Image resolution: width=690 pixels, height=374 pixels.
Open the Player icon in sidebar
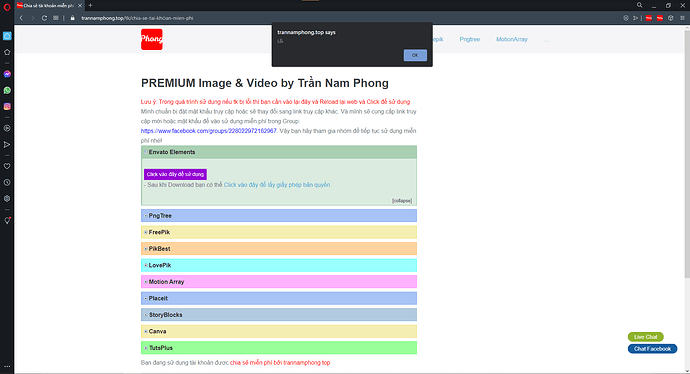(x=7, y=128)
